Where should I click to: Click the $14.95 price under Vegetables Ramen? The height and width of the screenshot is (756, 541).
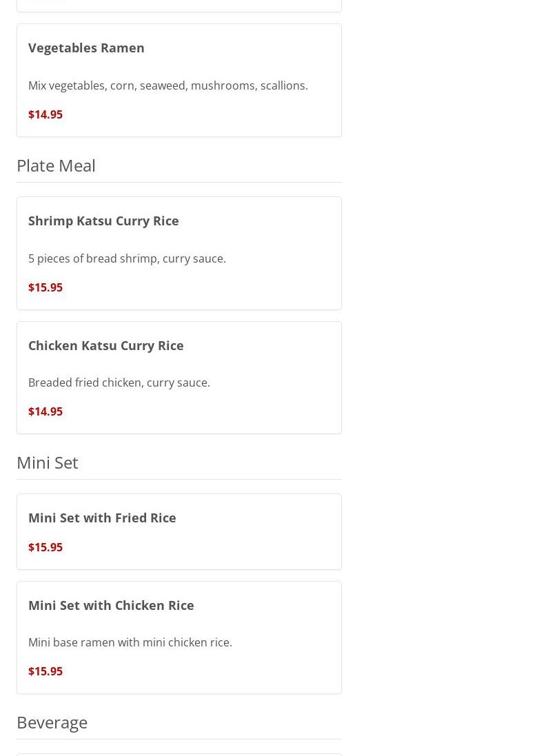click(45, 114)
